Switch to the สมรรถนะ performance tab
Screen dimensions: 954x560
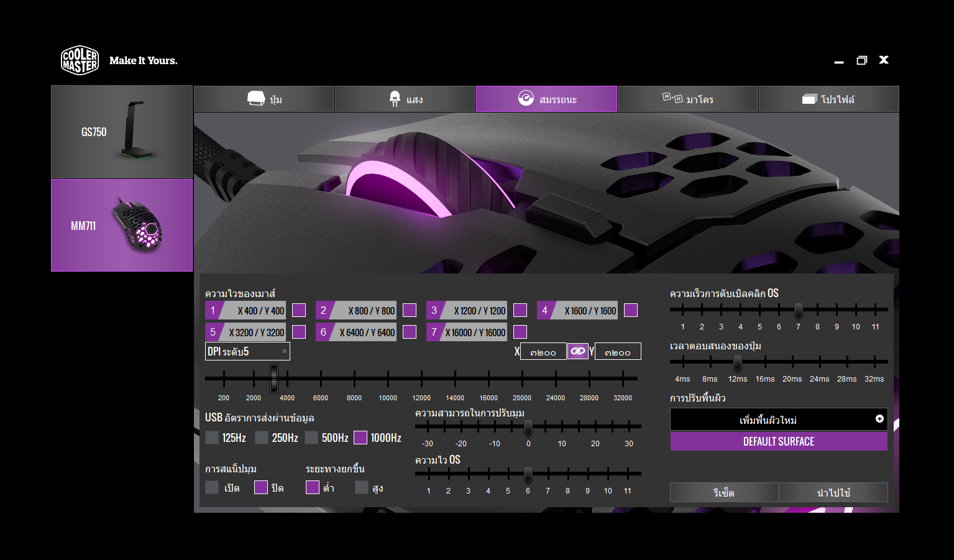546,99
